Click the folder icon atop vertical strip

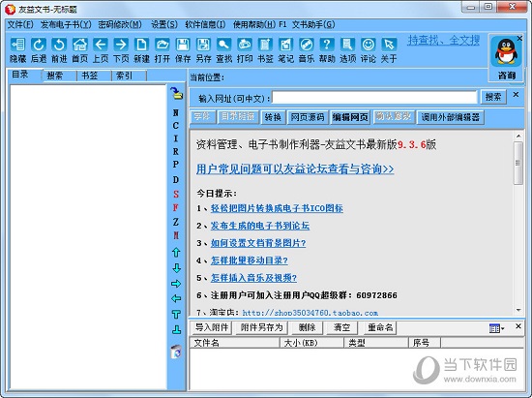[x=176, y=93]
